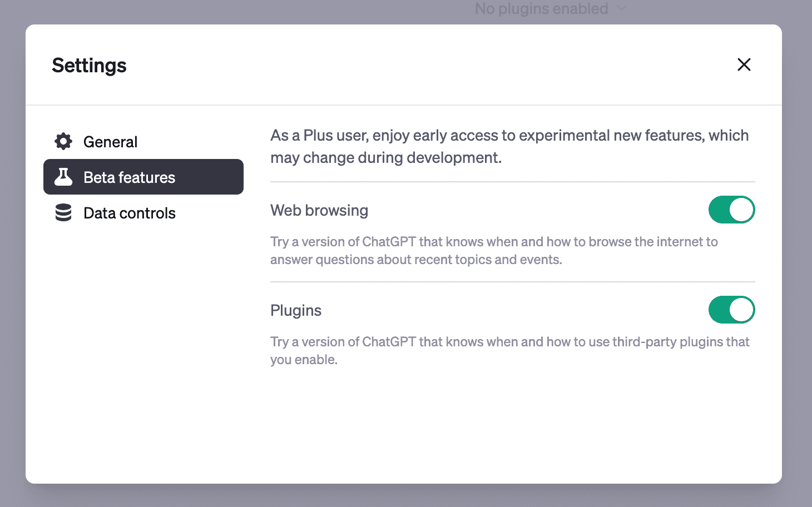Click the Plugins feature label

[296, 310]
